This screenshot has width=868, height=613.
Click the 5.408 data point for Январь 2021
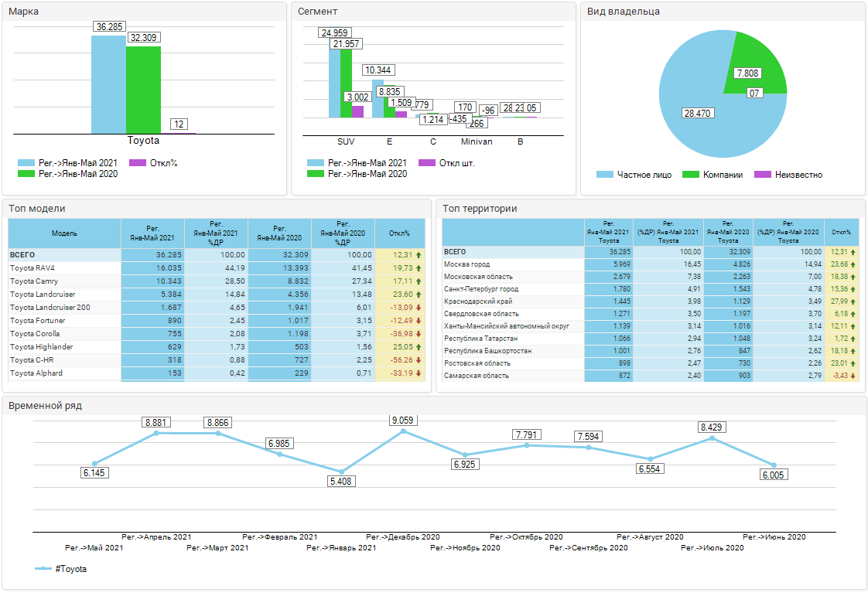pos(341,472)
